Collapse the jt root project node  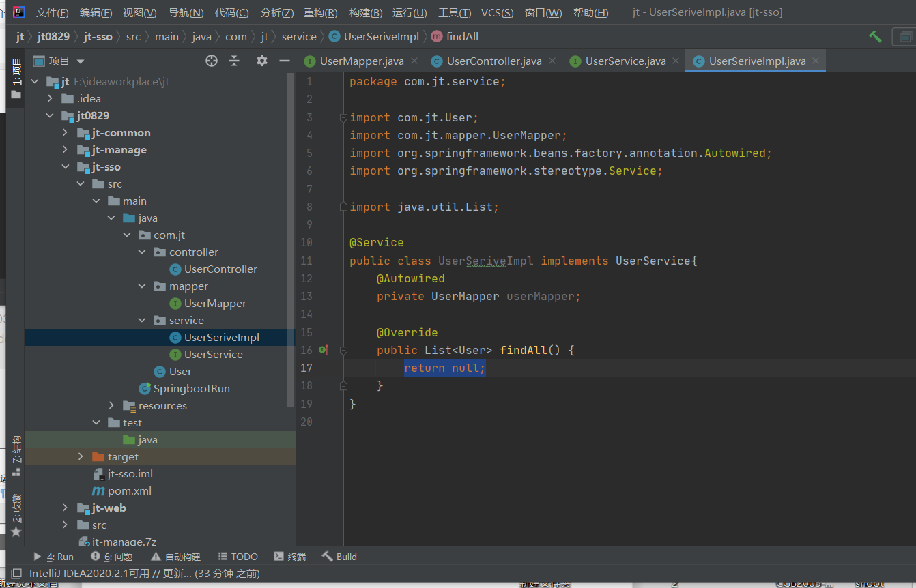(x=35, y=82)
